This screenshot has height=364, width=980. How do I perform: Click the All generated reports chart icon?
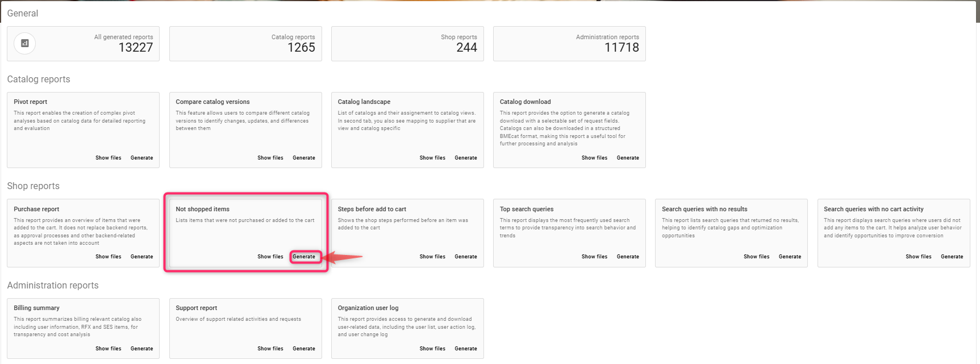24,43
